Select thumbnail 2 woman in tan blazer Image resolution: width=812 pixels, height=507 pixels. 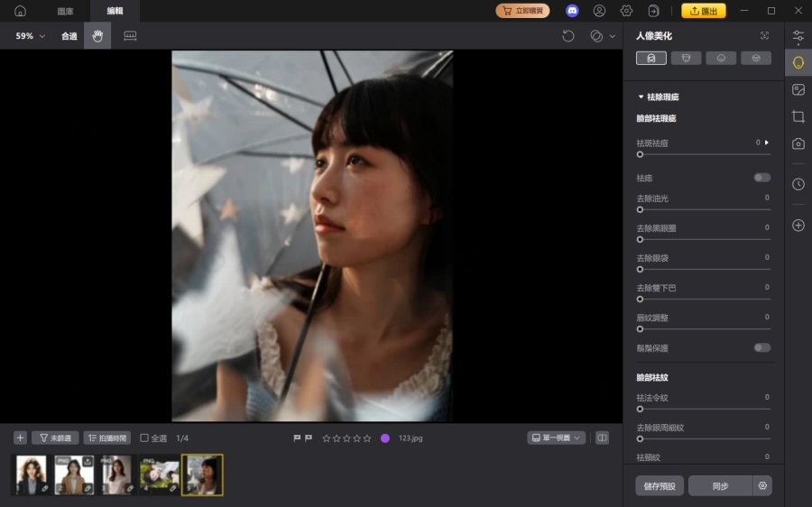click(x=74, y=475)
